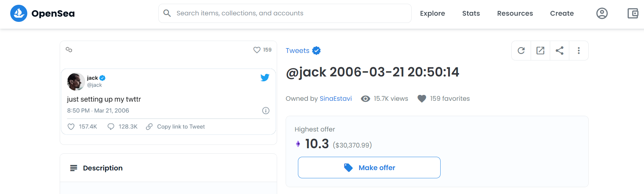Click the chain link icon above tweet
This screenshot has width=644, height=194.
[x=69, y=50]
